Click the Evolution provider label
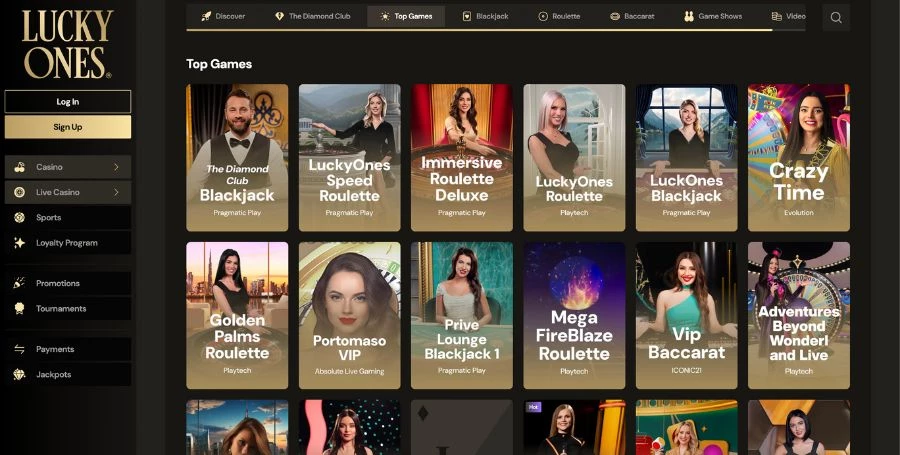The image size is (900, 455). point(798,212)
